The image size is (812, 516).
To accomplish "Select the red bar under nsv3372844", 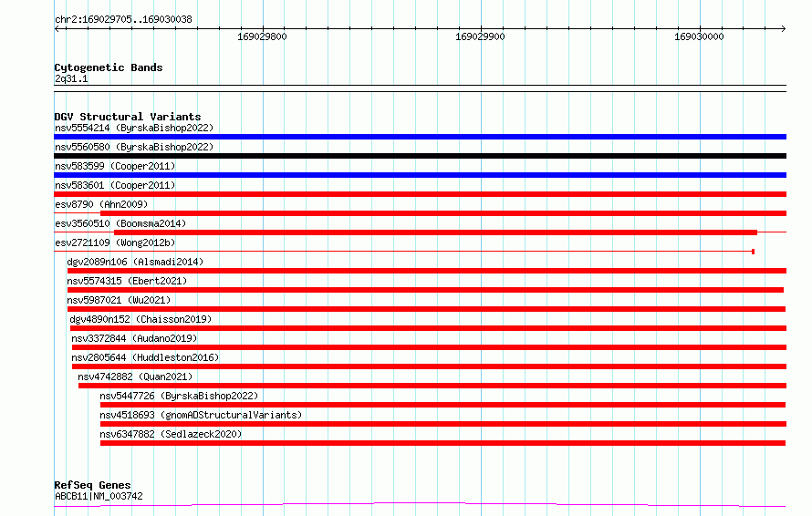I will pyautogui.click(x=430, y=347).
